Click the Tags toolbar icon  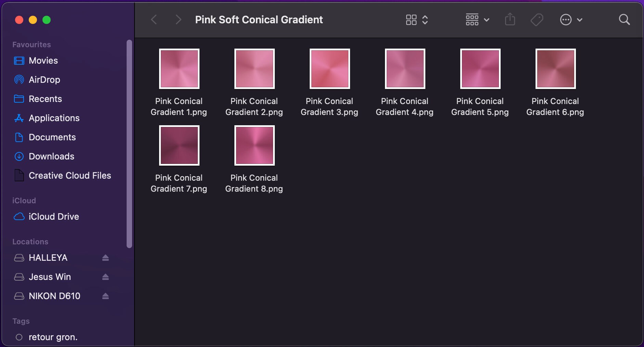[537, 20]
